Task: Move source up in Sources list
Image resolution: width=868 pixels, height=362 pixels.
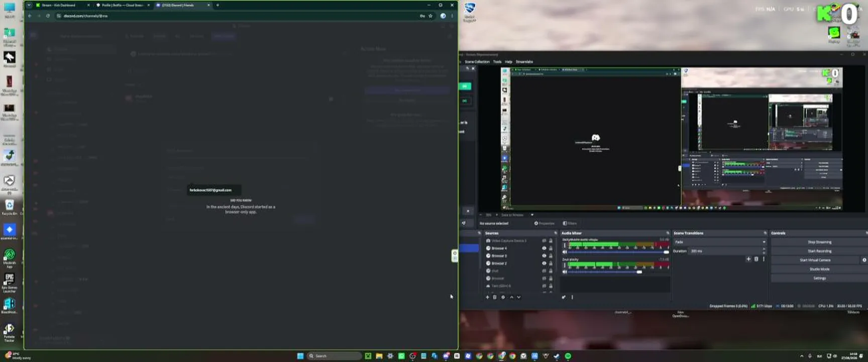Action: [x=511, y=297]
